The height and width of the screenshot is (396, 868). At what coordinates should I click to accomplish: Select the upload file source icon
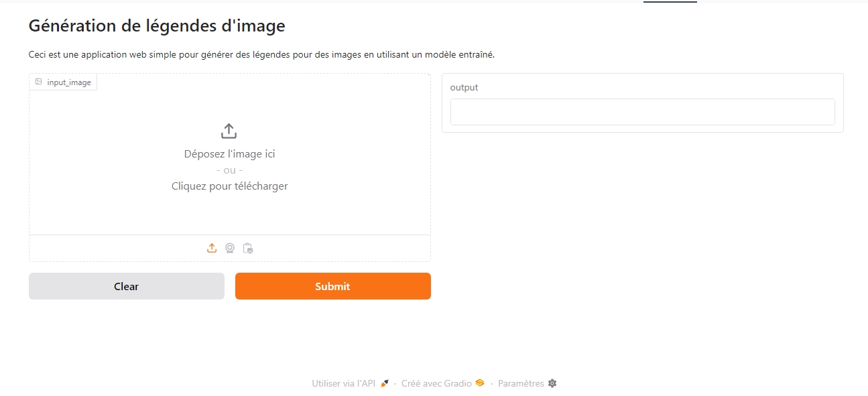212,248
